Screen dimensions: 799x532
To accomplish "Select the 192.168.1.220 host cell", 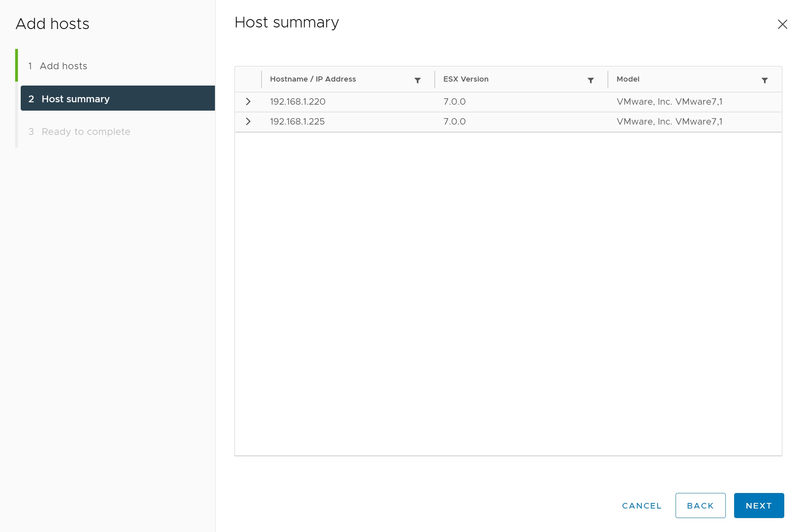I will [297, 102].
